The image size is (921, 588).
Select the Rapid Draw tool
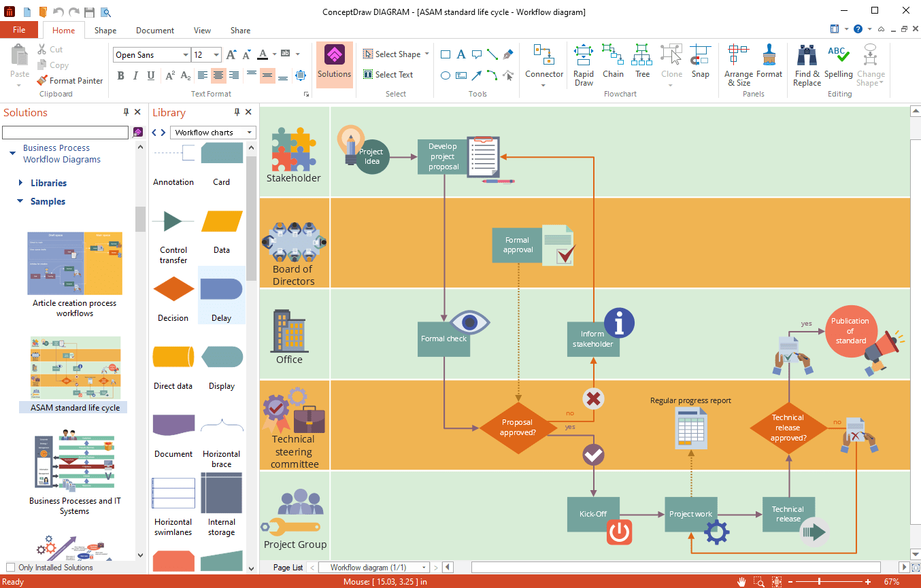point(583,64)
